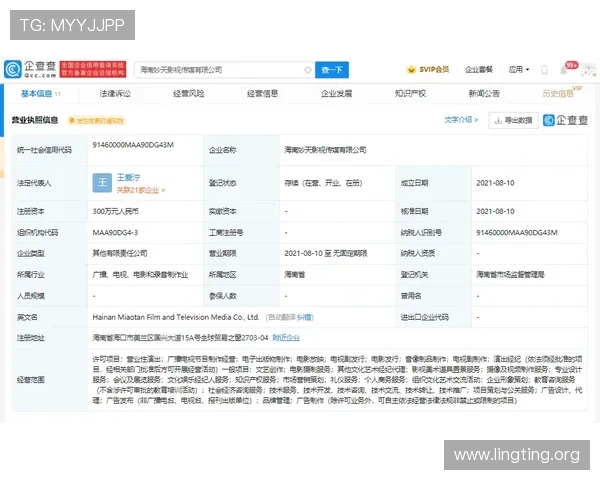Click company name value in 企业名称 row
600x480 pixels.
325,150
